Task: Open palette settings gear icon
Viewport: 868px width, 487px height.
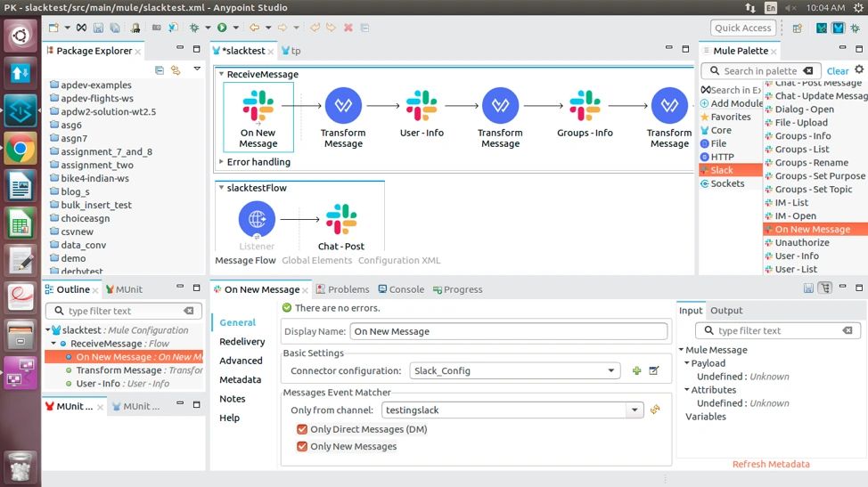Action: [x=859, y=69]
